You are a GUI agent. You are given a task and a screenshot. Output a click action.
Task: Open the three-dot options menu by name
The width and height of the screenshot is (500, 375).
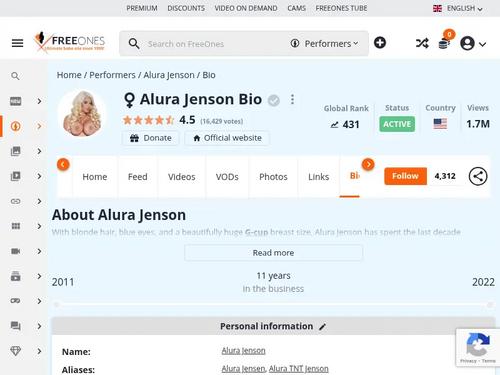(x=292, y=99)
